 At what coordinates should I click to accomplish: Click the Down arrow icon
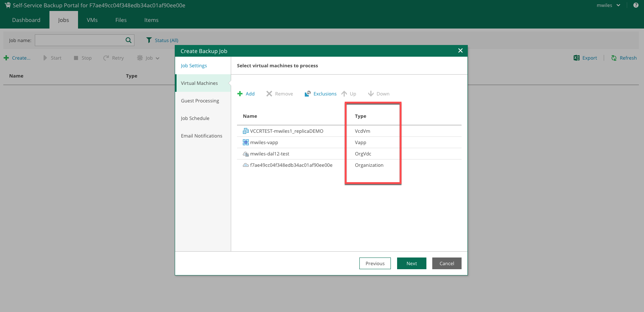[371, 94]
